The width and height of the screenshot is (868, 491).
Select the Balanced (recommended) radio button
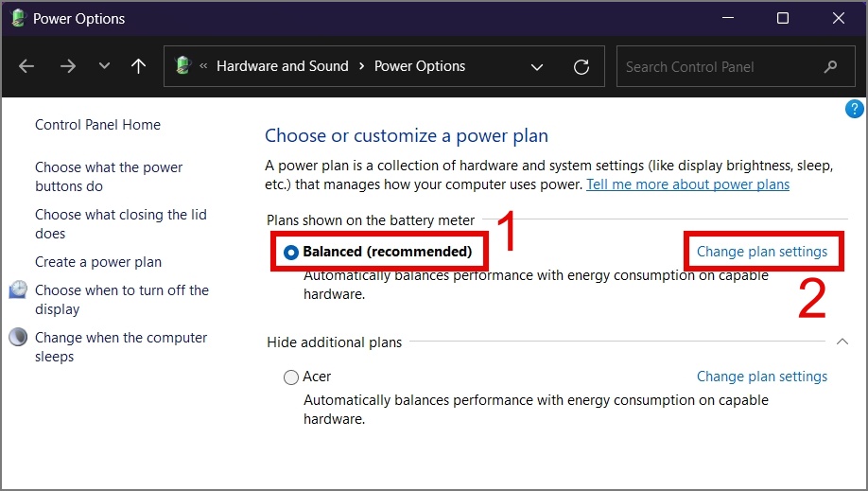(x=290, y=253)
